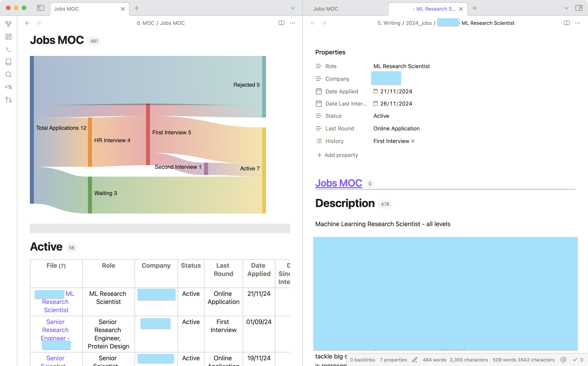The height and width of the screenshot is (366, 588).
Task: Navigate forward in ML Research Scientist pane
Action: 324,23
